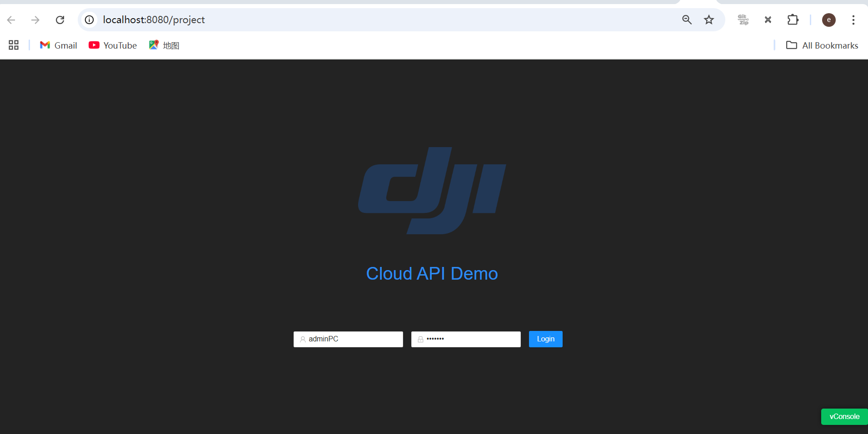868x434 pixels.
Task: Open the profile avatar 'e'
Action: [829, 20]
